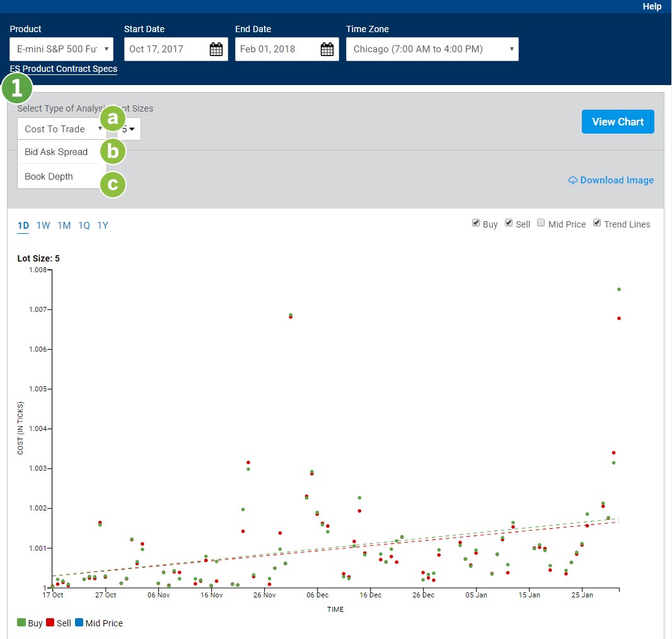Click the green Buy legend swatch
The height and width of the screenshot is (639, 672).
[x=21, y=623]
